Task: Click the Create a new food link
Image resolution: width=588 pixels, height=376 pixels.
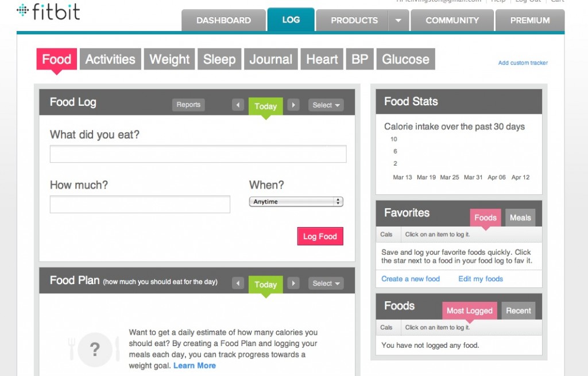Action: 411,279
